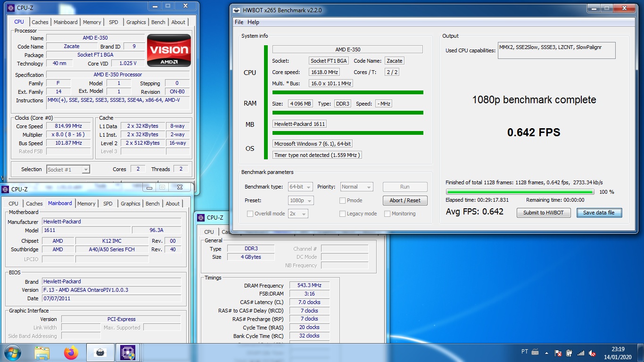Enable the Overkill mode checkbox
Viewport: 644px width, 362px height.
click(250, 214)
